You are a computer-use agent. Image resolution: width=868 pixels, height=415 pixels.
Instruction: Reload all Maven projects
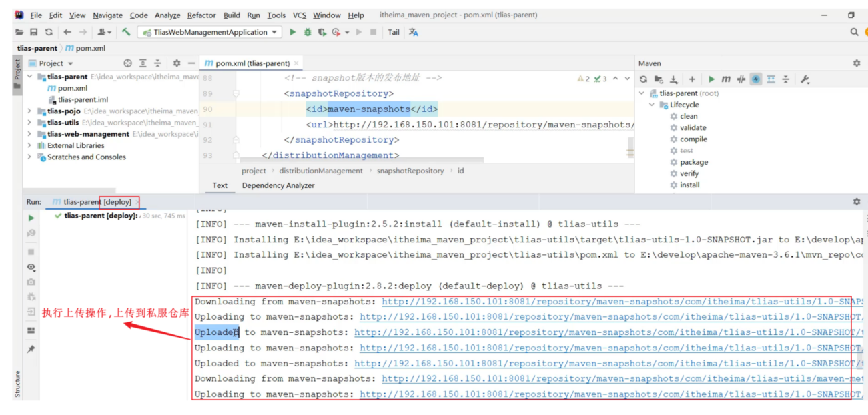(x=643, y=79)
